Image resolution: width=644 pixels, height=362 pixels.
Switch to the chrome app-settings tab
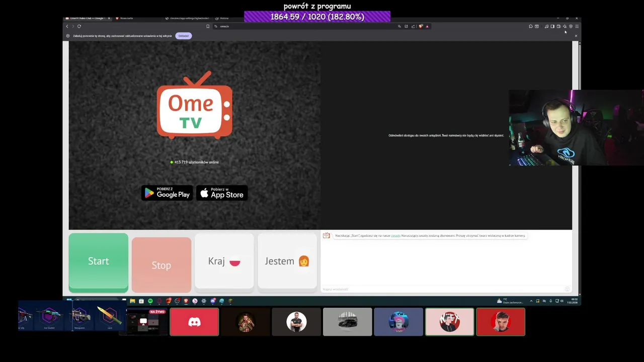(187, 18)
